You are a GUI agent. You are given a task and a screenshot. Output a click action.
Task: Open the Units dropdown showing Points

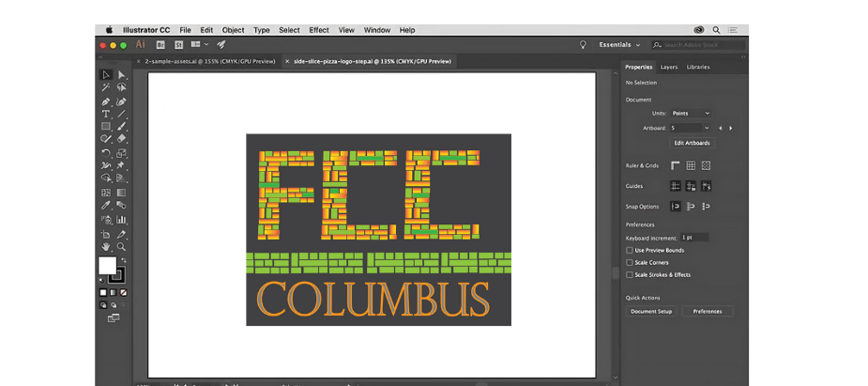691,113
